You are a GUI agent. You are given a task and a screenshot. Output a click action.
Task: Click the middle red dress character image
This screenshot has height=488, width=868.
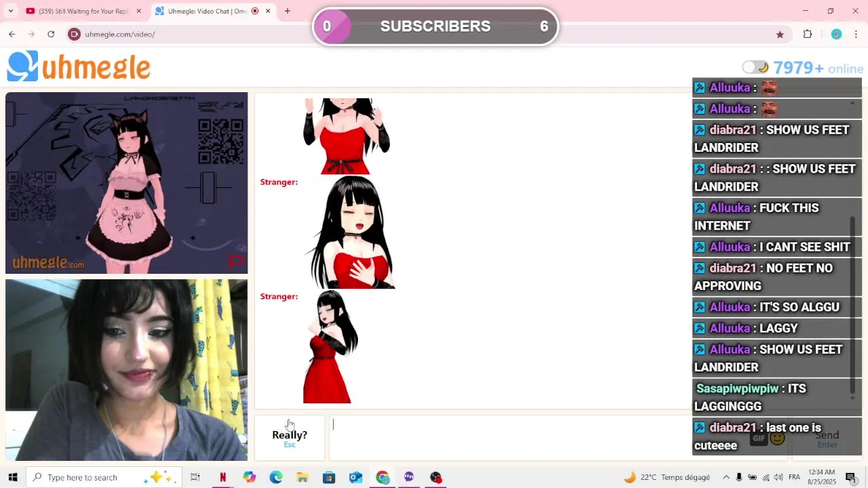(x=351, y=232)
